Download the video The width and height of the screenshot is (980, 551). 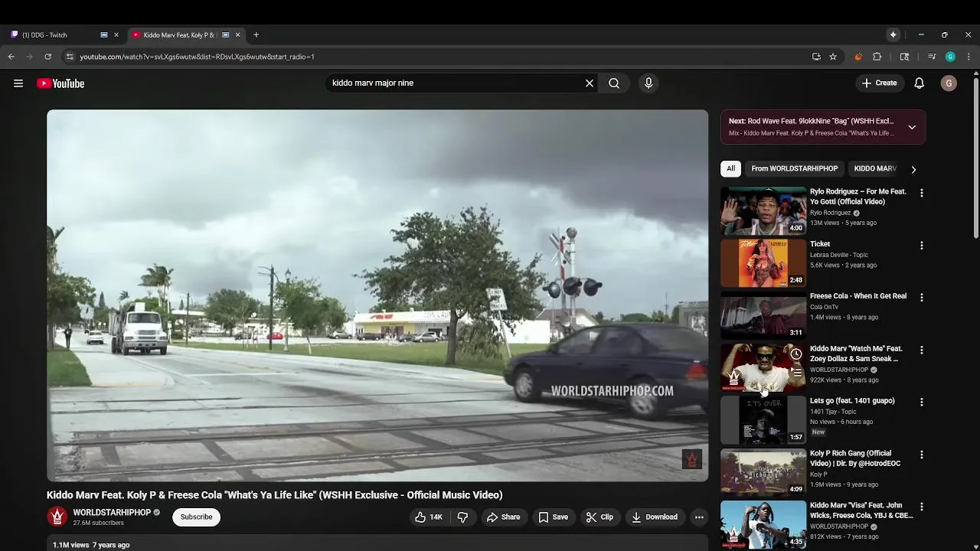pos(655,517)
